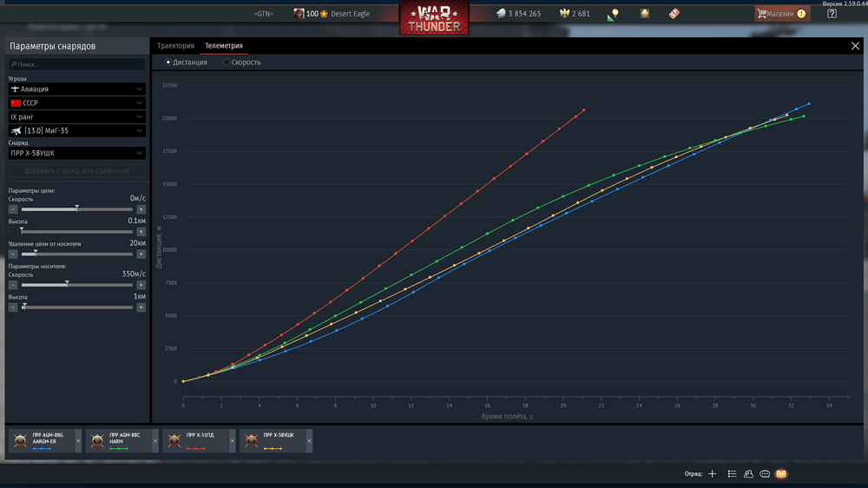Click the gold premium account emblem icon
Image resolution: width=868 pixels, height=488 pixels.
(645, 14)
